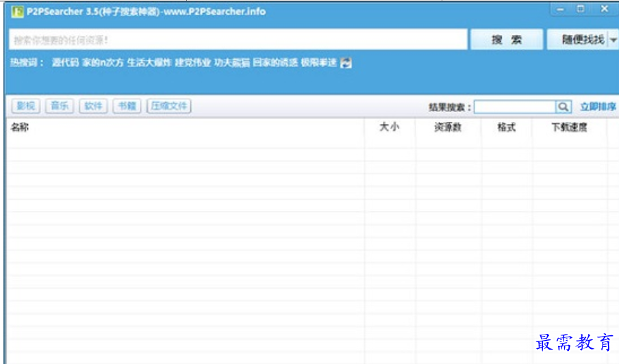Sort by the 格式 column header
This screenshot has height=364, width=619.
(x=507, y=127)
